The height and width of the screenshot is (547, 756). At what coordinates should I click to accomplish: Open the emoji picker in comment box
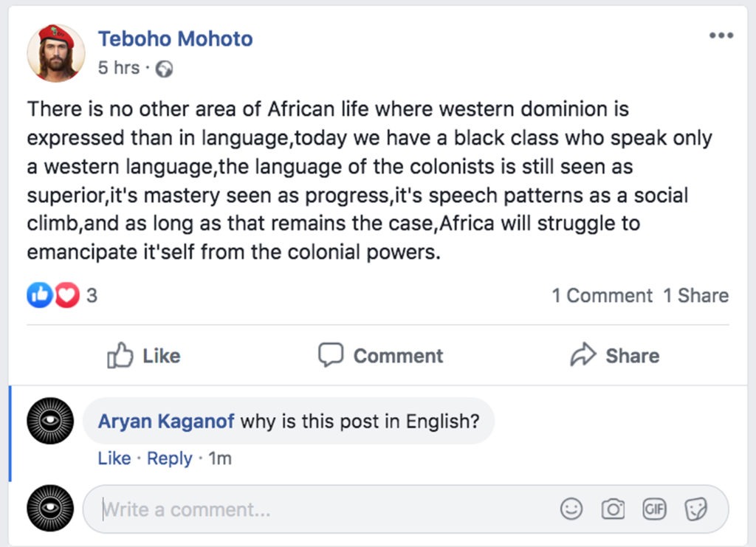571,509
